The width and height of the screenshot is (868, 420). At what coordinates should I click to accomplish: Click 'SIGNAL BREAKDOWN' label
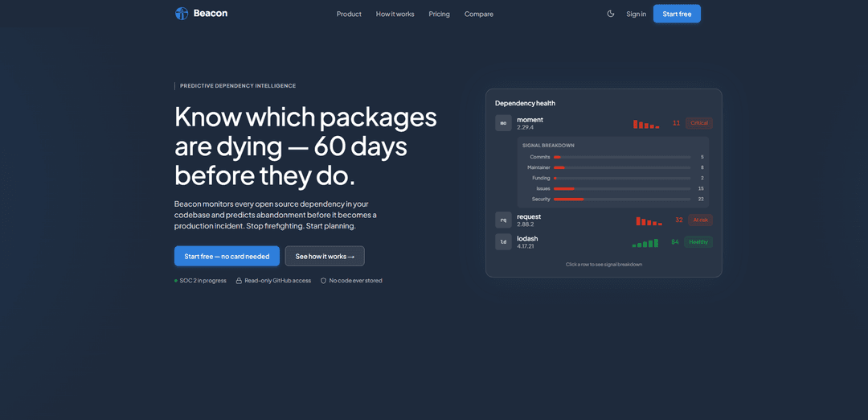coord(548,146)
